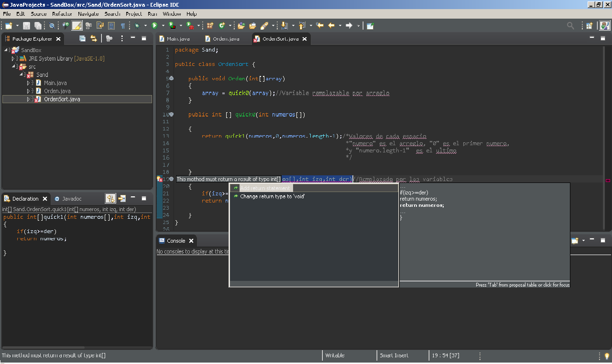Toggle Show Whitespace Characters pilcrow icon
Image resolution: width=612 pixels, height=364 pixels.
(123, 25)
